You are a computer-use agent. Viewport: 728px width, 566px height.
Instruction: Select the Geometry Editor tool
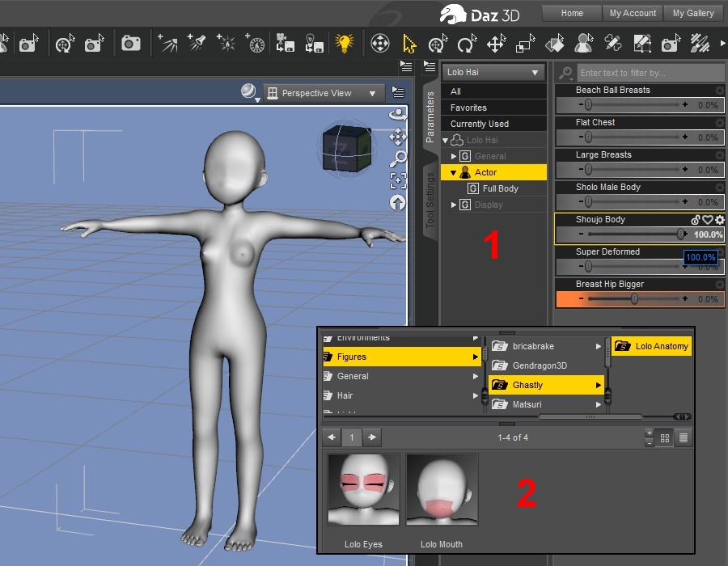coord(642,44)
